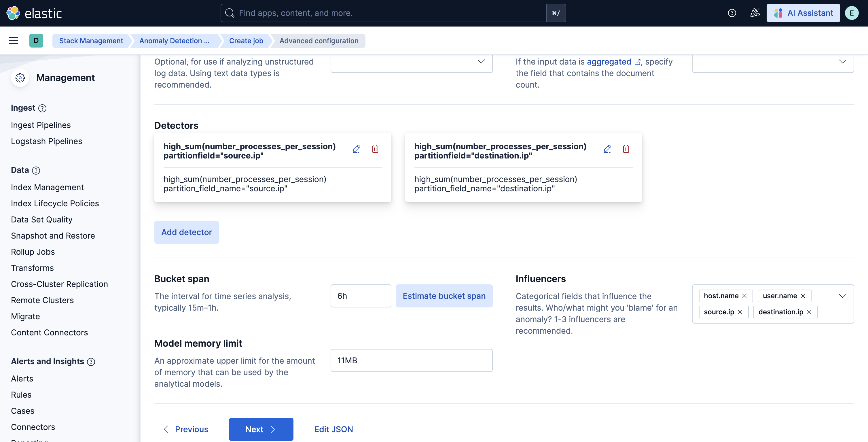Remove host.name influencer tag
The width and height of the screenshot is (868, 442).
point(744,296)
